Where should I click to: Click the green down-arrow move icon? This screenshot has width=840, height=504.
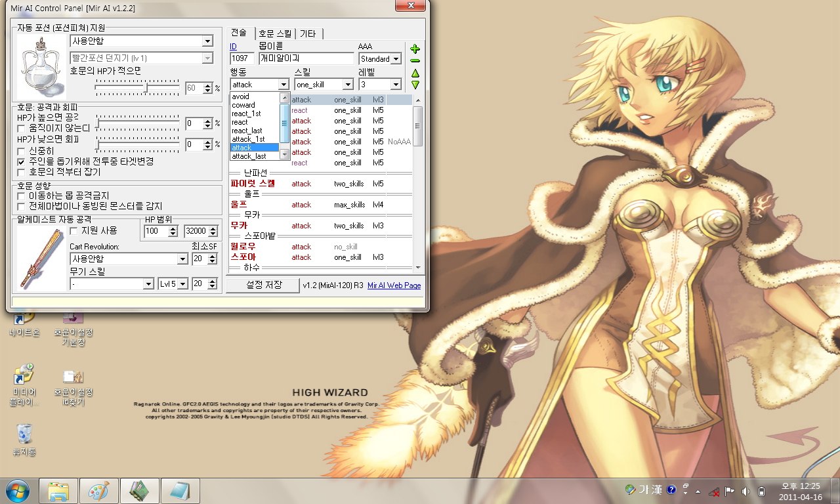click(x=415, y=85)
